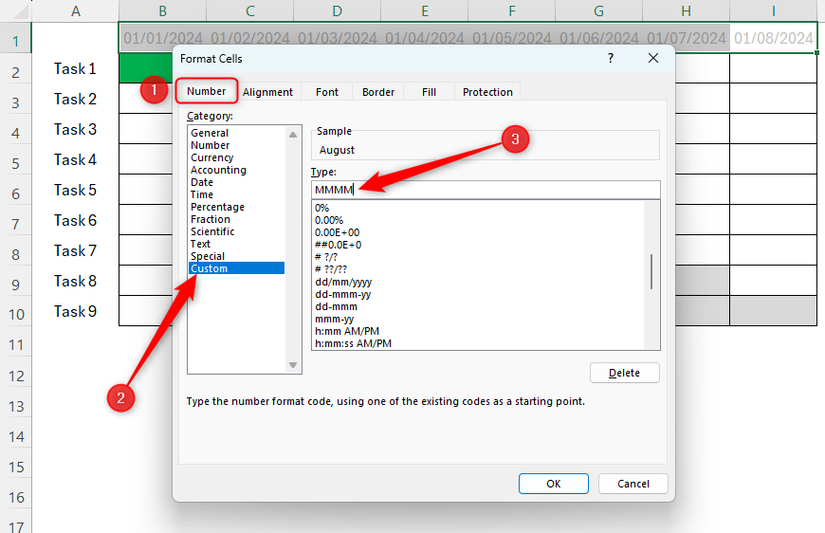Pick the Currency category
Viewport: 825px width, 533px height.
pos(212,157)
